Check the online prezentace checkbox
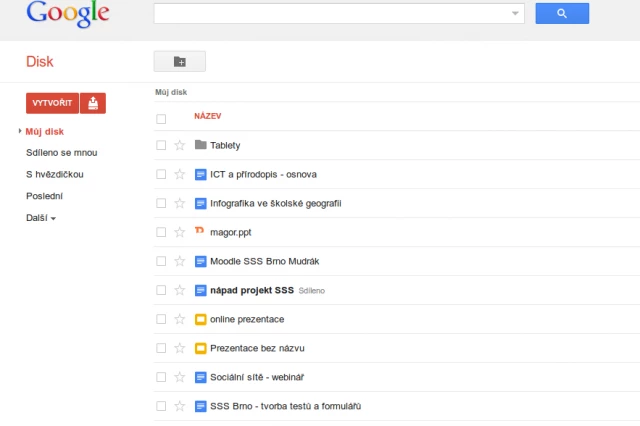 161,319
